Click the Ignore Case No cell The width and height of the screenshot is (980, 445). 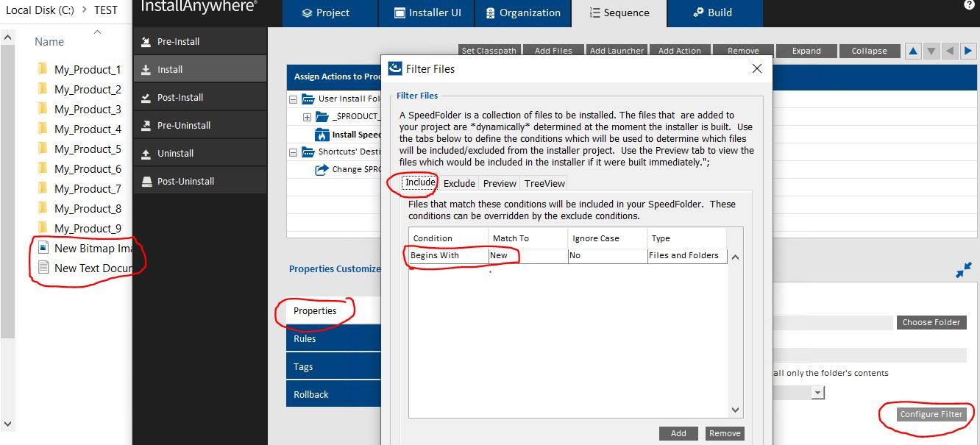point(608,256)
